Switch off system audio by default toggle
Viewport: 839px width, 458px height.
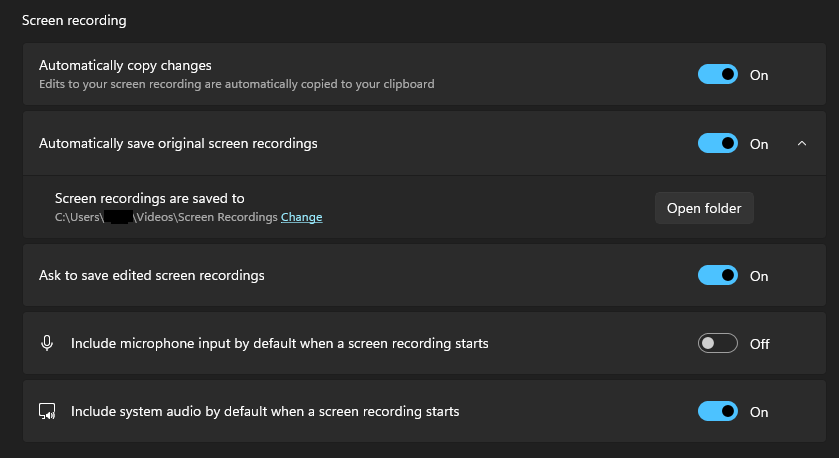point(717,411)
